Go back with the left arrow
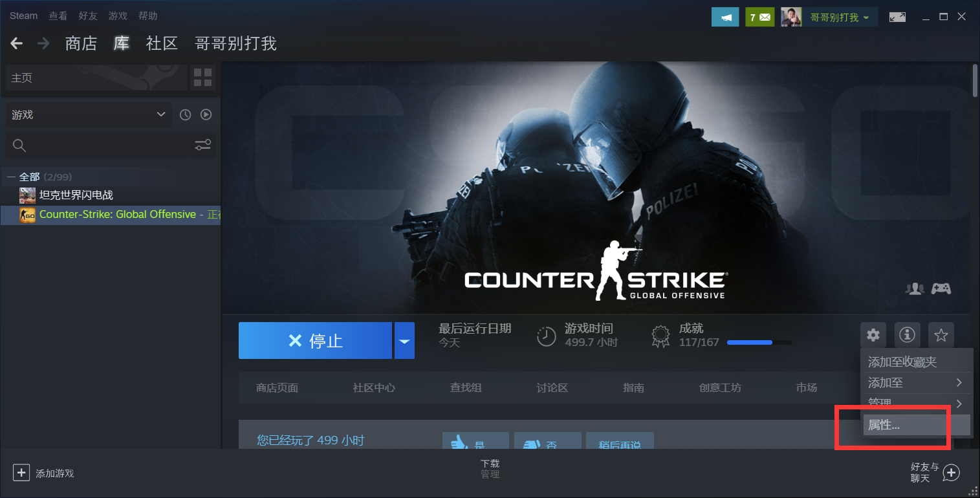980x498 pixels. pyautogui.click(x=17, y=43)
